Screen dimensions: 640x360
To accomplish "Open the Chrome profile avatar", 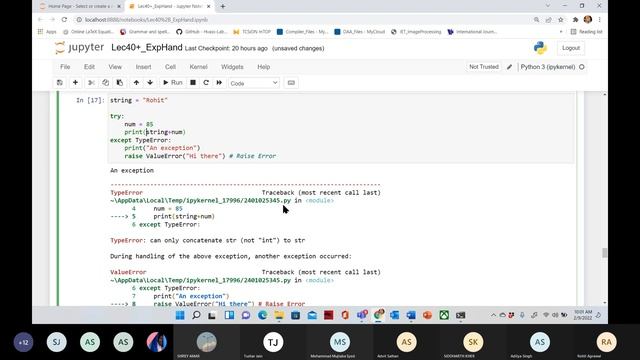I will [588, 20].
